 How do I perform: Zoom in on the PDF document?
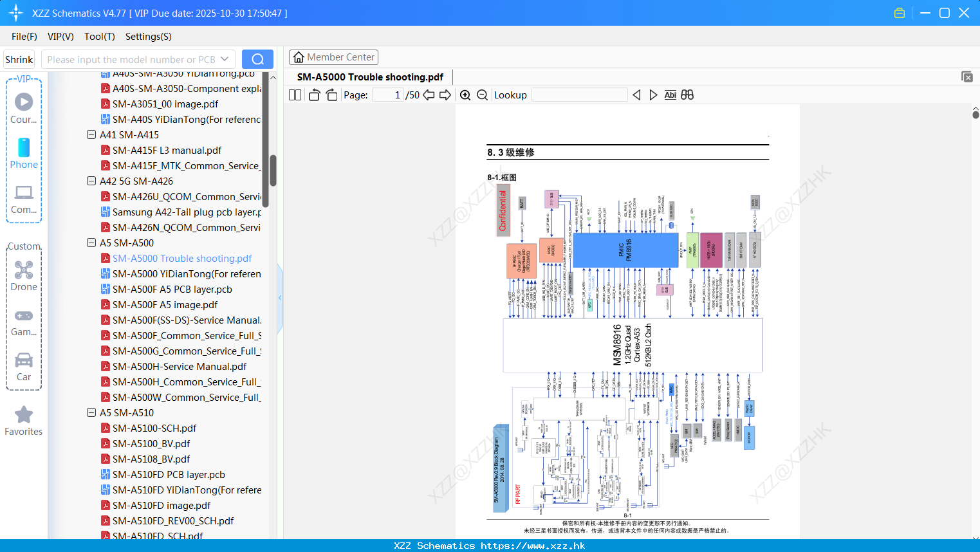point(465,95)
